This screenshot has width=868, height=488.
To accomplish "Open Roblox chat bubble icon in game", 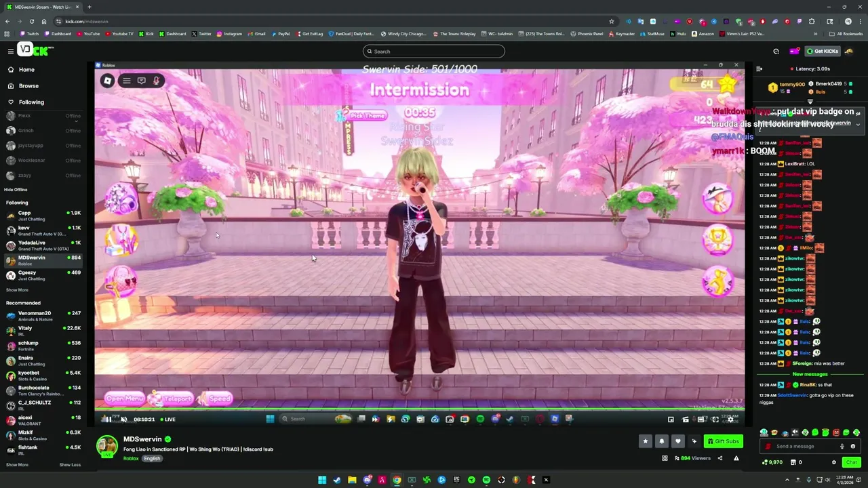I will pyautogui.click(x=141, y=81).
